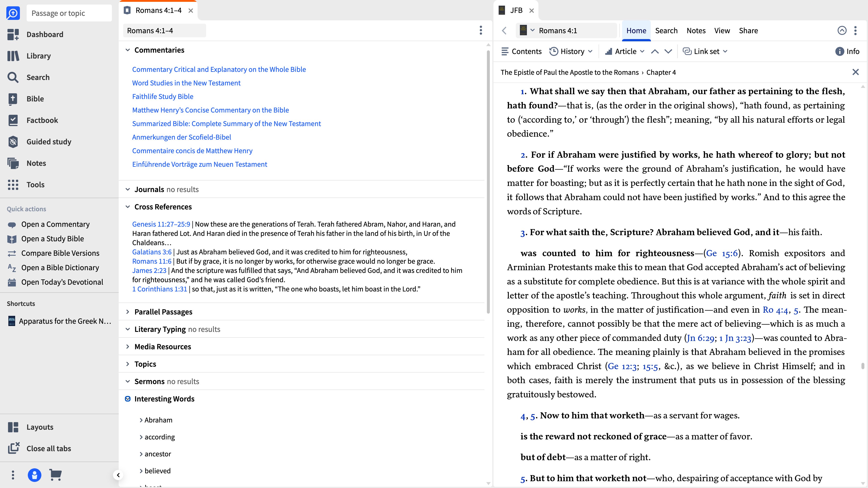Open the Factbook icon in sidebar
The image size is (868, 488).
[13, 120]
